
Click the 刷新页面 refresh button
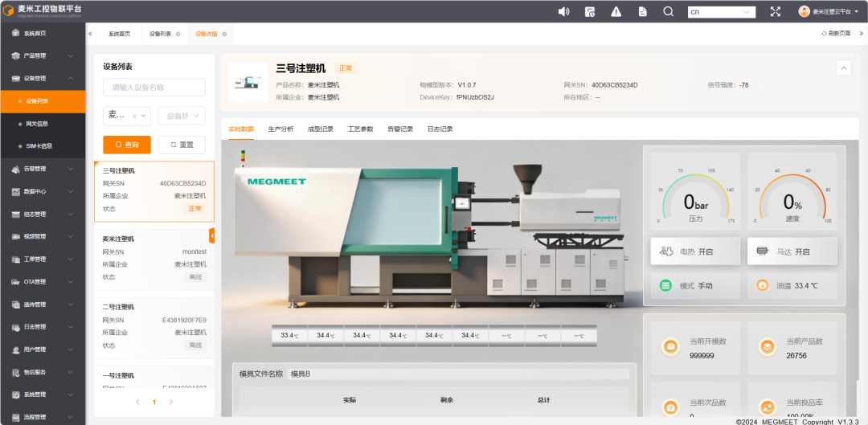(836, 34)
